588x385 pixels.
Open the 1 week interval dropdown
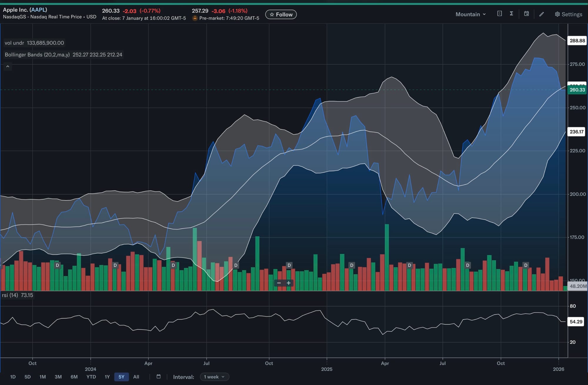(214, 377)
